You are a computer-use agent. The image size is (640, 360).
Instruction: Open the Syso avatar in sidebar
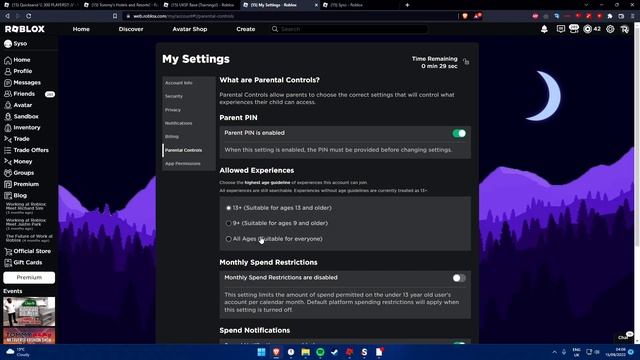click(x=8, y=44)
